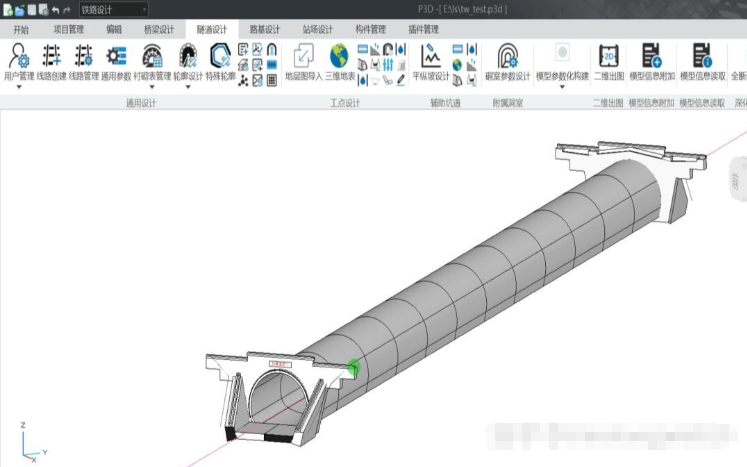This screenshot has width=747, height=467.
Task: Switch to the 路基设计 ribbon tab
Action: point(264,29)
